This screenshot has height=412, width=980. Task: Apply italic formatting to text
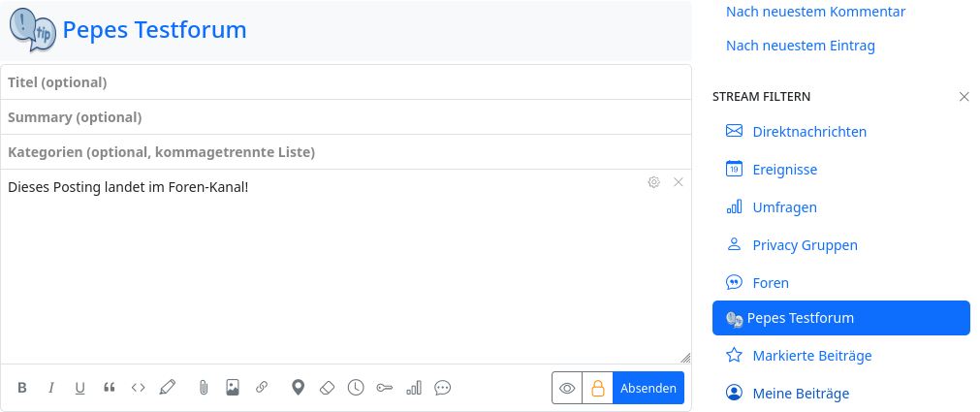[51, 388]
